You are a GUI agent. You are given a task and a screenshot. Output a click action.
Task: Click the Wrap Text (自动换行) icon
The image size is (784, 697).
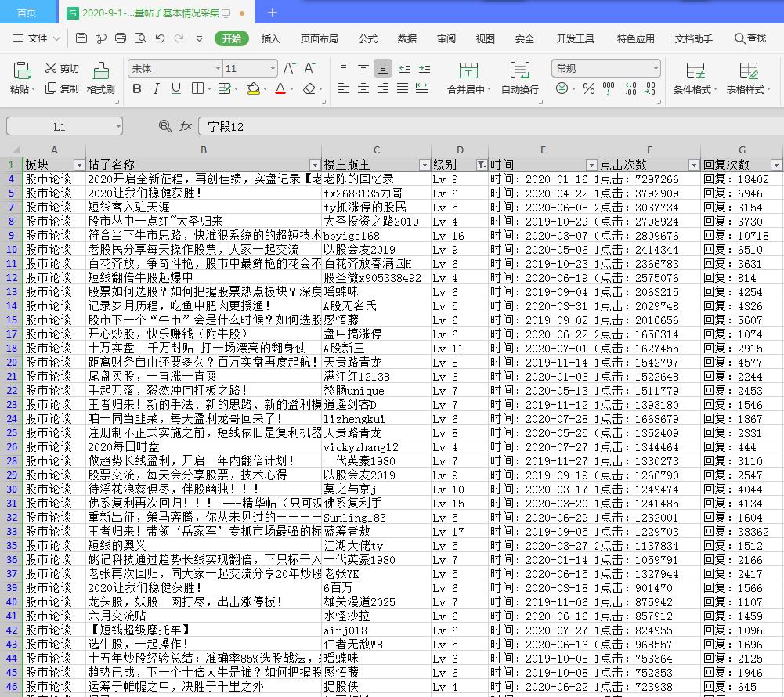click(x=519, y=70)
